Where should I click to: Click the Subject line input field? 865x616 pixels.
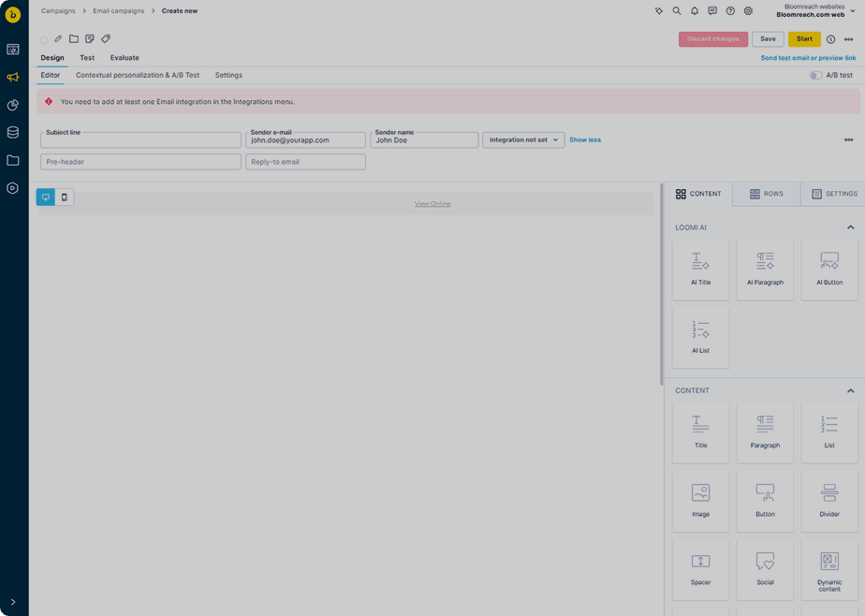point(140,141)
